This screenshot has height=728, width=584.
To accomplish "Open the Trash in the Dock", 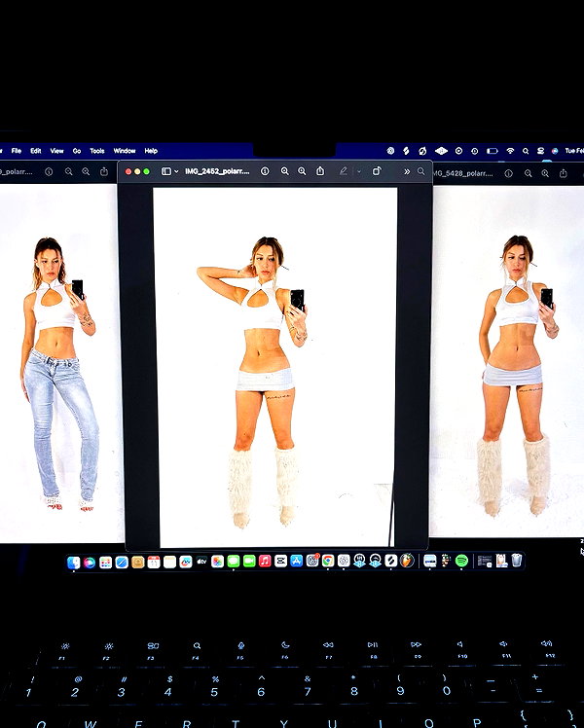I will point(517,561).
